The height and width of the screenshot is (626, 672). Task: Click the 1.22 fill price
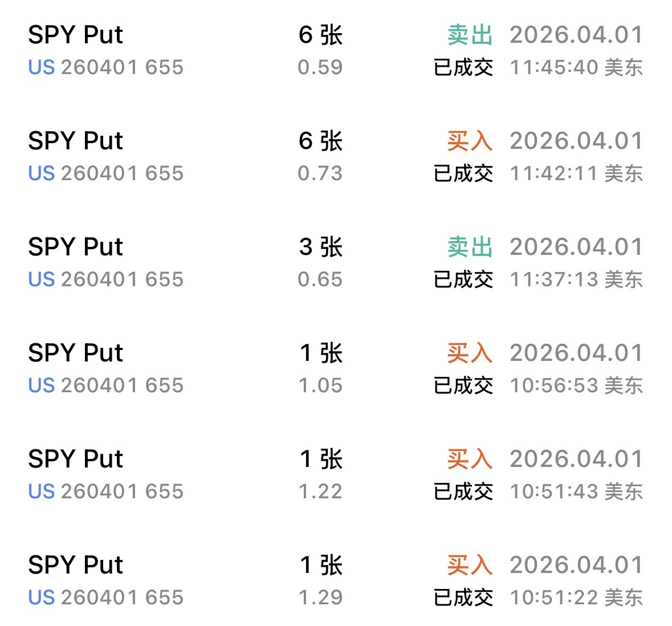tap(320, 491)
